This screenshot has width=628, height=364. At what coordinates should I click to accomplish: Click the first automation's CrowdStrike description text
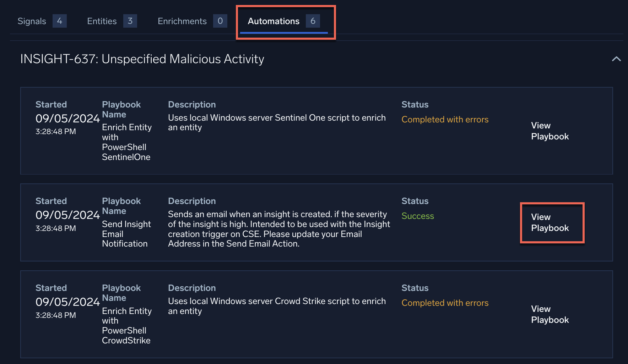point(277,306)
